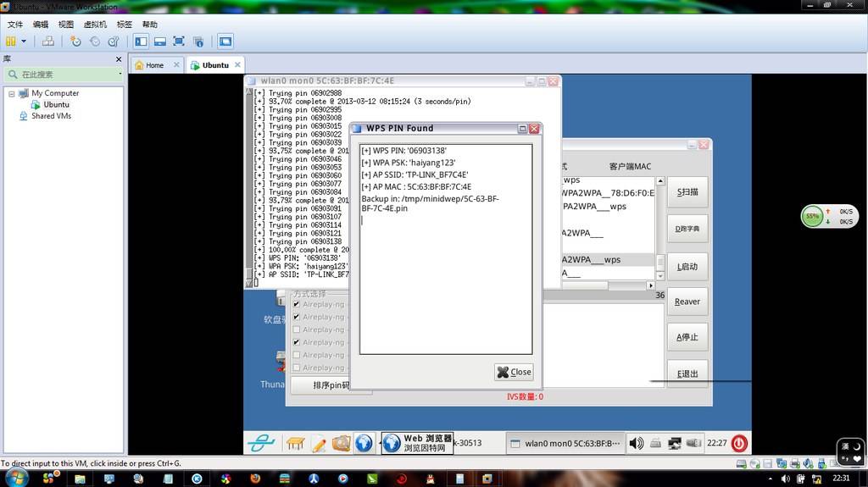Click the library search field

pyautogui.click(x=62, y=75)
